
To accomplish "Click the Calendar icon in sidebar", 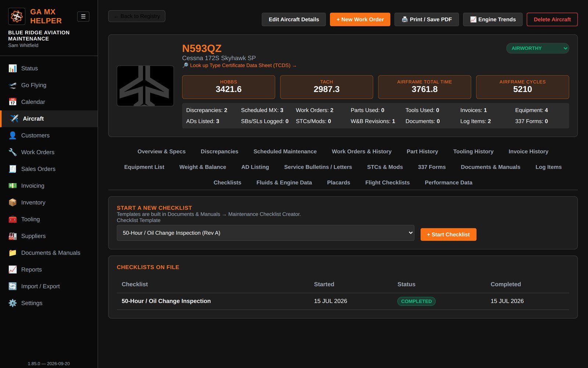I will (x=12, y=102).
